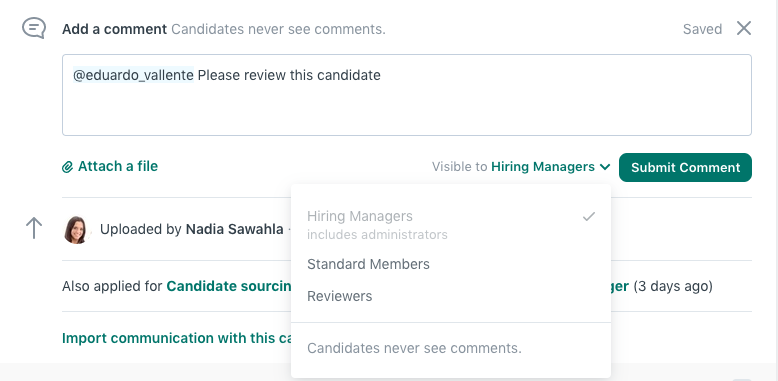778x381 pixels.
Task: Click the Add a comment heading
Action: tap(114, 29)
